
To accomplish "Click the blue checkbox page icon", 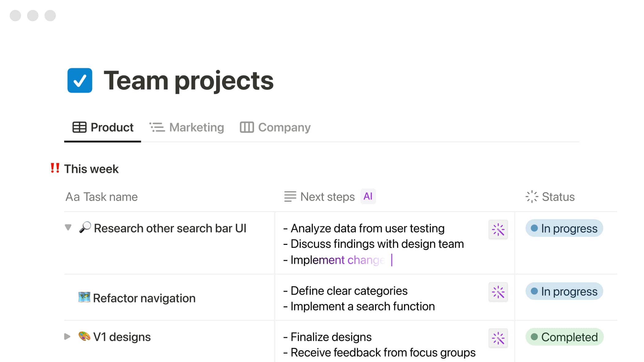I will click(80, 80).
